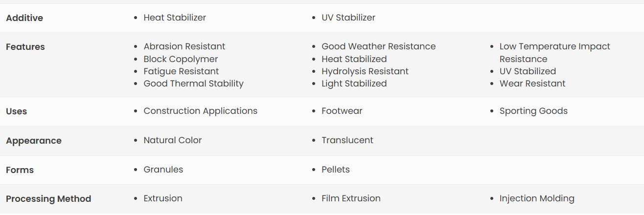Select Natural Color appearance value
This screenshot has width=644, height=215.
pyautogui.click(x=173, y=140)
